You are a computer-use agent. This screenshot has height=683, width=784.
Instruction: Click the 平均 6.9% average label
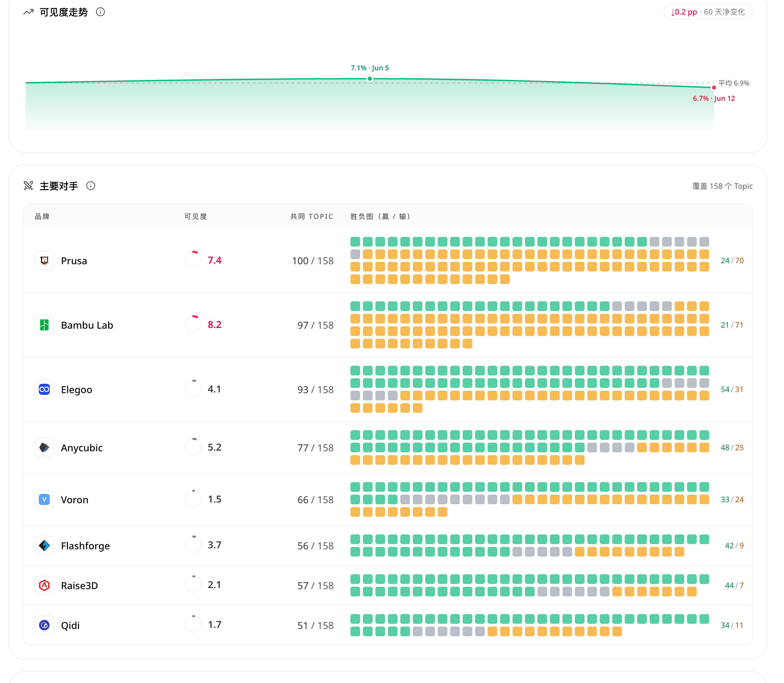[734, 83]
